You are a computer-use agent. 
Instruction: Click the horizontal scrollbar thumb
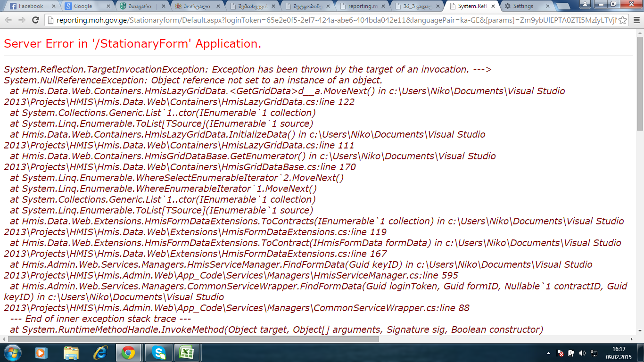click(193, 339)
